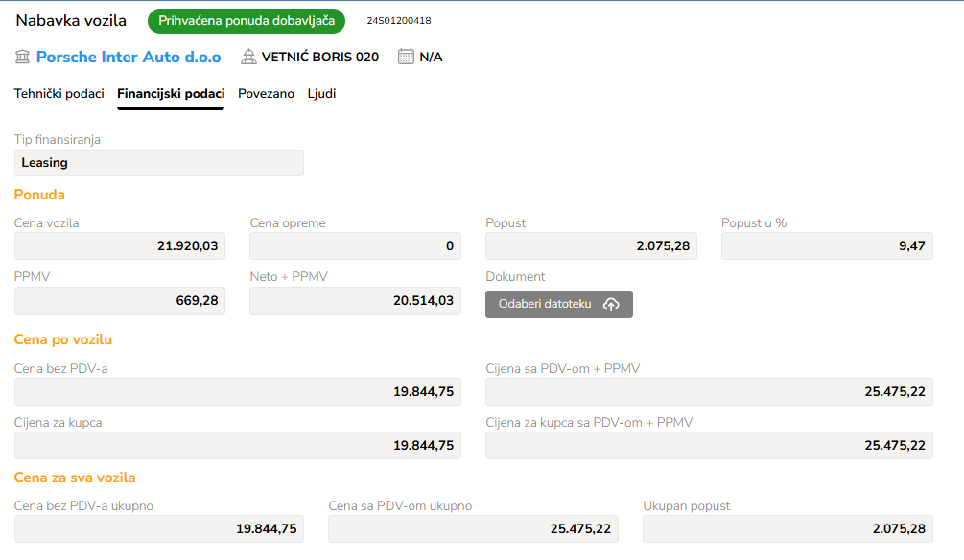This screenshot has width=964, height=560.
Task: Click the Popust value field
Action: [x=592, y=245]
